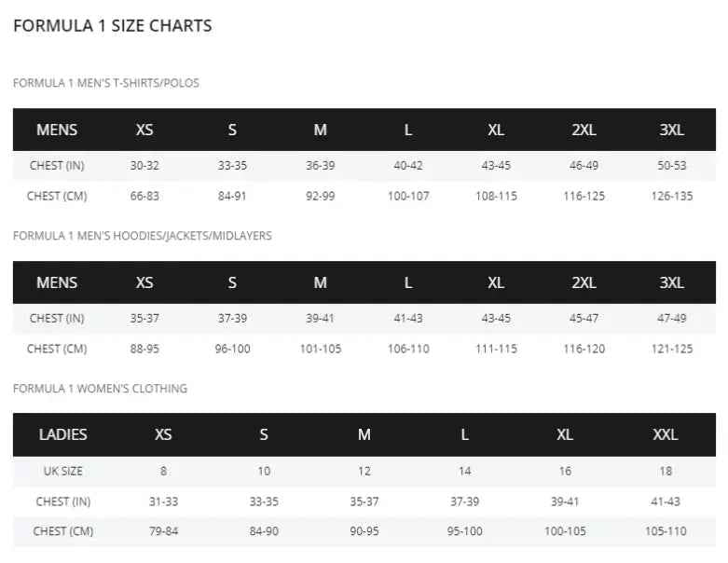
Task: Select the 79-84 chest value
Action: pos(163,531)
